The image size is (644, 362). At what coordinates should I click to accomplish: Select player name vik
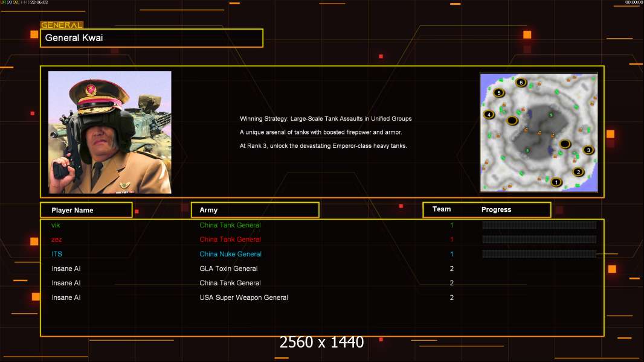pos(56,225)
